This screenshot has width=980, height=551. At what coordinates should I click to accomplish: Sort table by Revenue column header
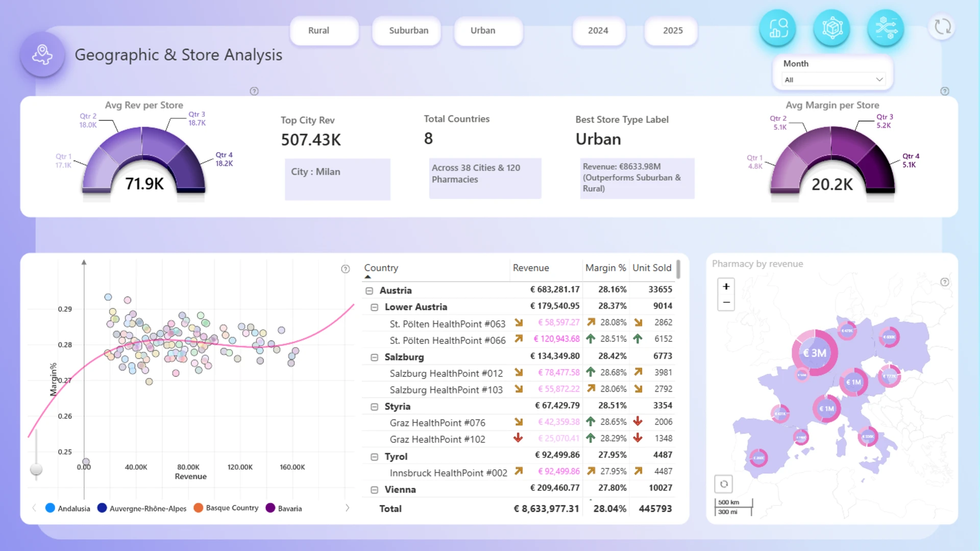[531, 268]
